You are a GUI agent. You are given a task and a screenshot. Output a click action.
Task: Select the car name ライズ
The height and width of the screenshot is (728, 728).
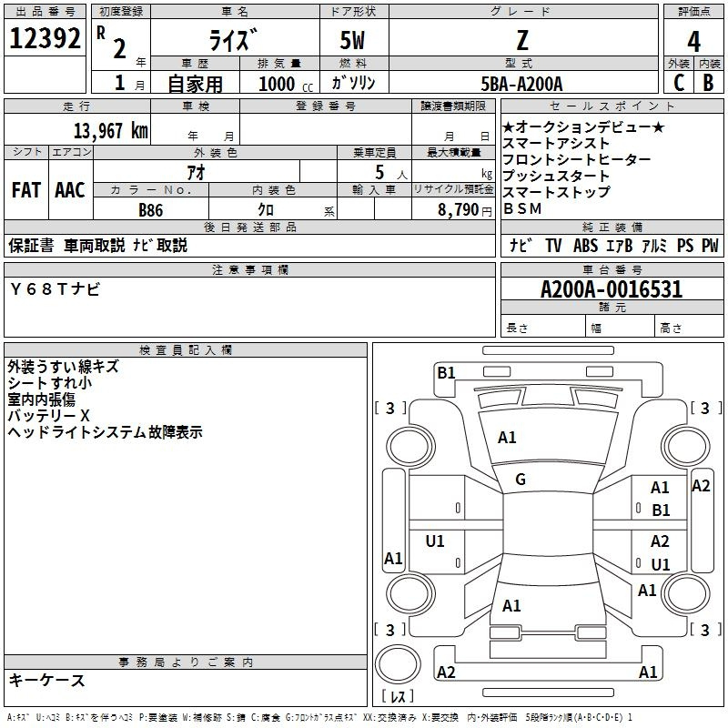click(233, 40)
